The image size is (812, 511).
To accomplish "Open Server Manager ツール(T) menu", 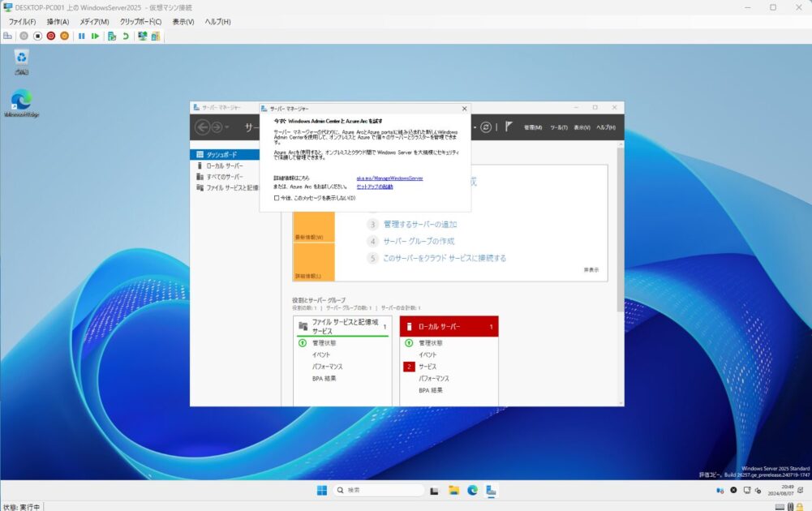I will pyautogui.click(x=559, y=127).
